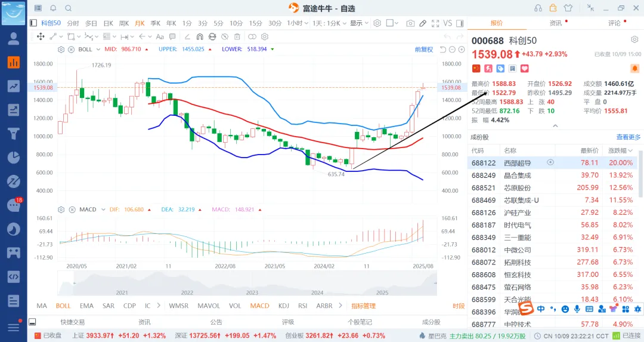Expand the 1小时 timeframe dropdown
The height and width of the screenshot is (342, 644).
(x=298, y=23)
